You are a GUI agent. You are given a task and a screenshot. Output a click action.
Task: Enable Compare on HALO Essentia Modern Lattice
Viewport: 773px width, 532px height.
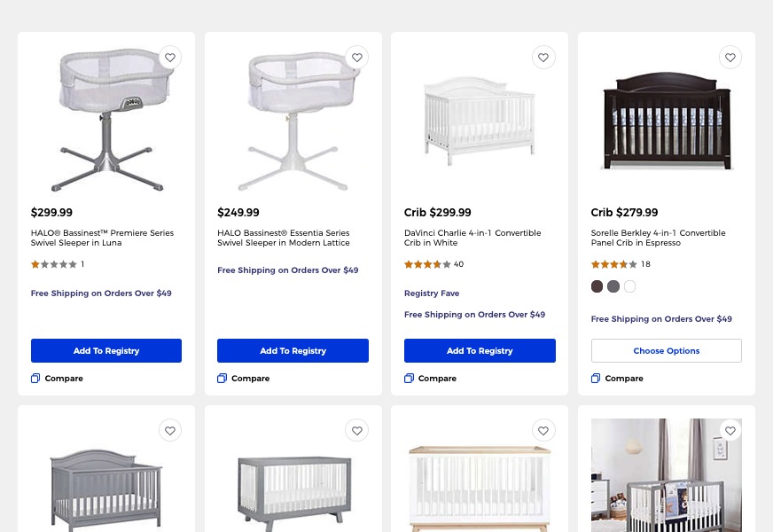pos(223,379)
